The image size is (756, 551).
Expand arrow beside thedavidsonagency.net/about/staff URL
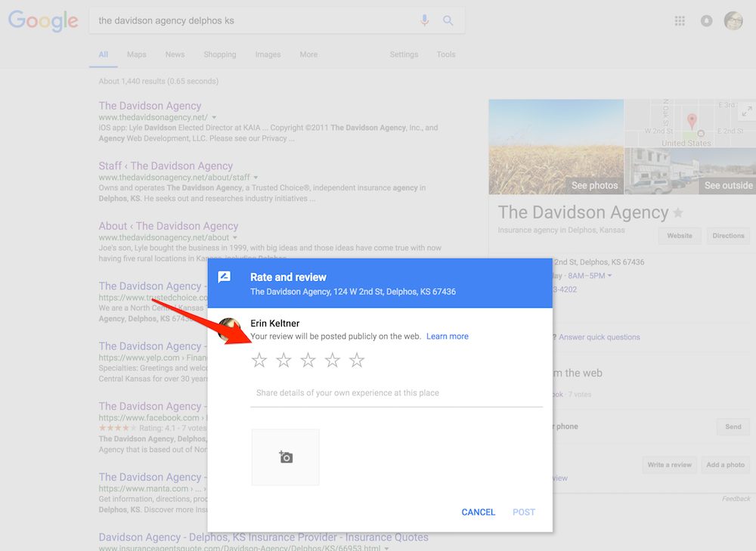tap(256, 178)
